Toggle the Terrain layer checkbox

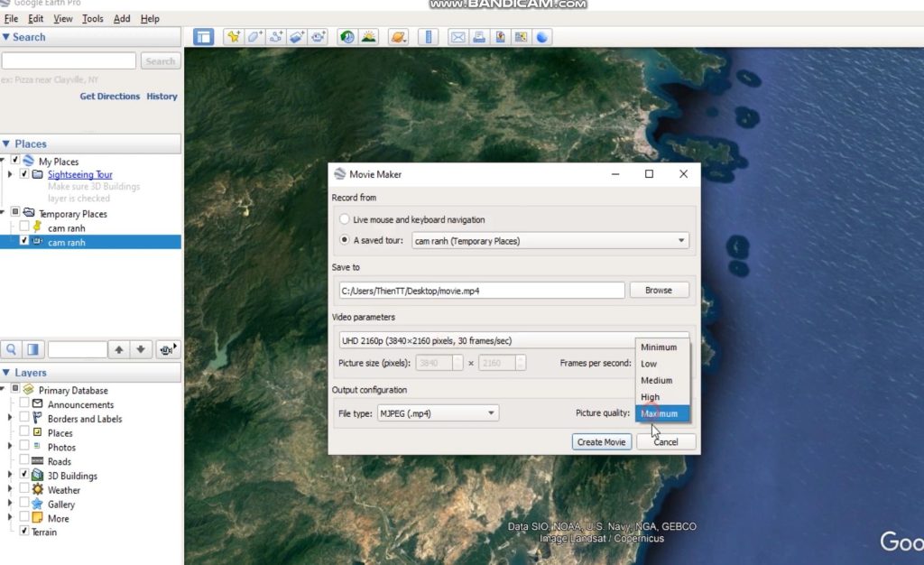pos(24,532)
